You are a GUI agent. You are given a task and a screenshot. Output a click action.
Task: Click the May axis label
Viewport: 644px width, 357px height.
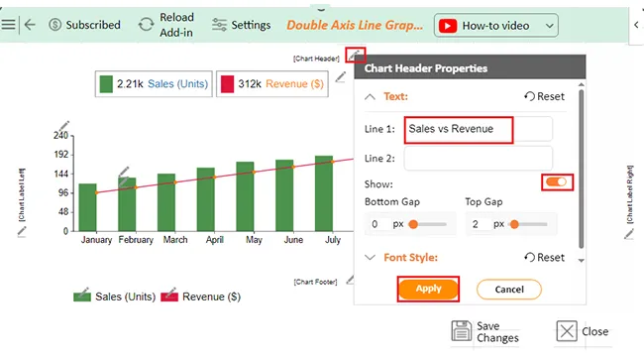(x=254, y=240)
